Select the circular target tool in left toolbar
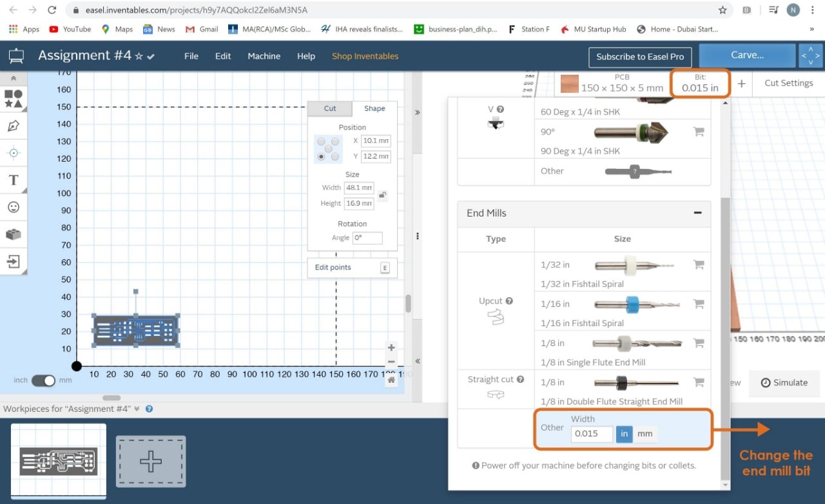The height and width of the screenshot is (504, 825). (14, 153)
